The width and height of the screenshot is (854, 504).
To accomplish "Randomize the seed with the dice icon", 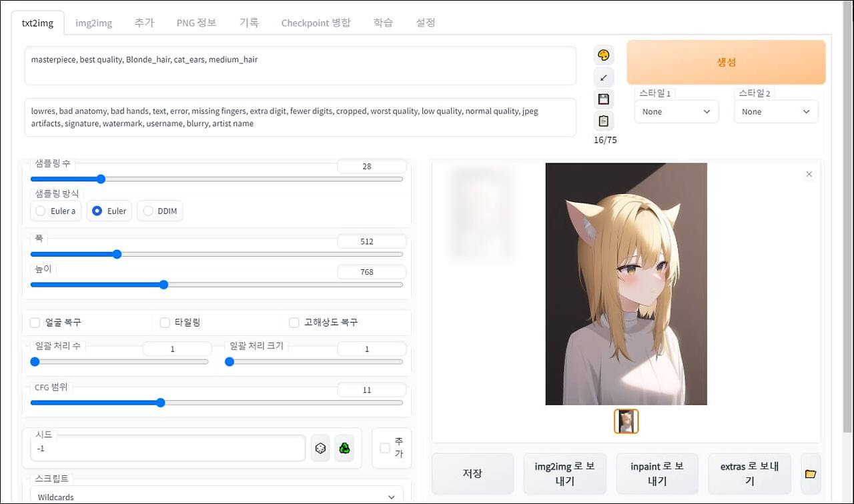I will click(x=320, y=448).
